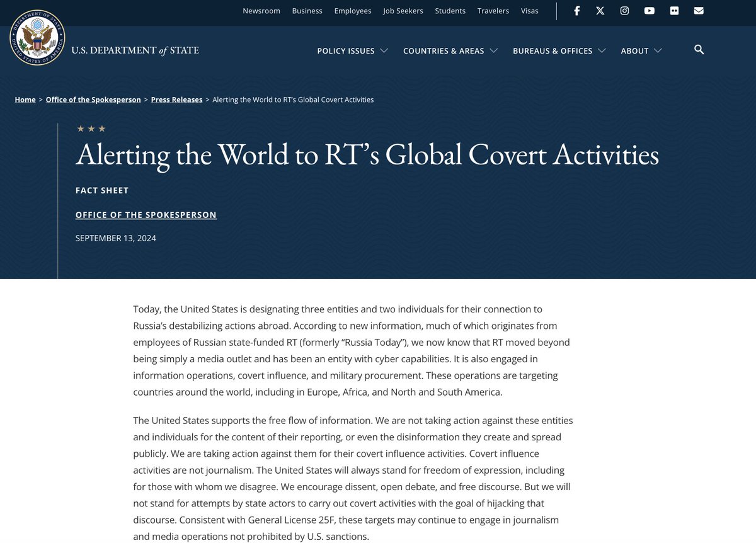Click the Home breadcrumb link
Screen dimensions: 756x543
25,100
